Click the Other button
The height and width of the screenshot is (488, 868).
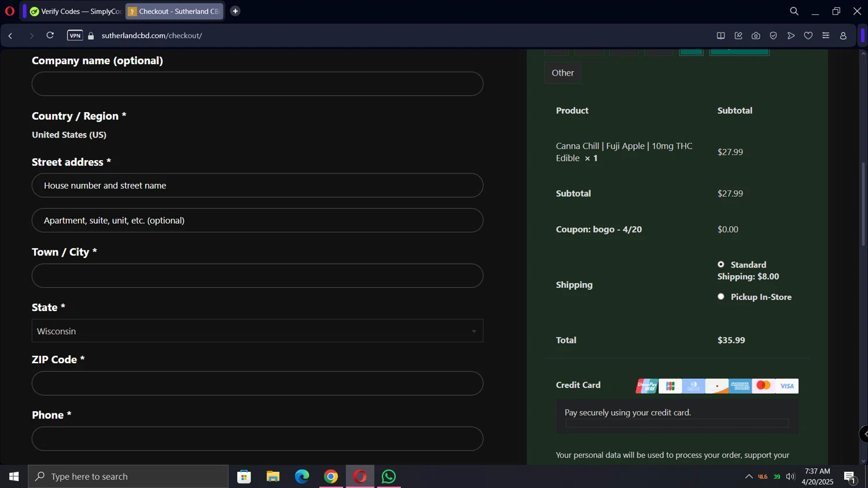[x=562, y=73]
